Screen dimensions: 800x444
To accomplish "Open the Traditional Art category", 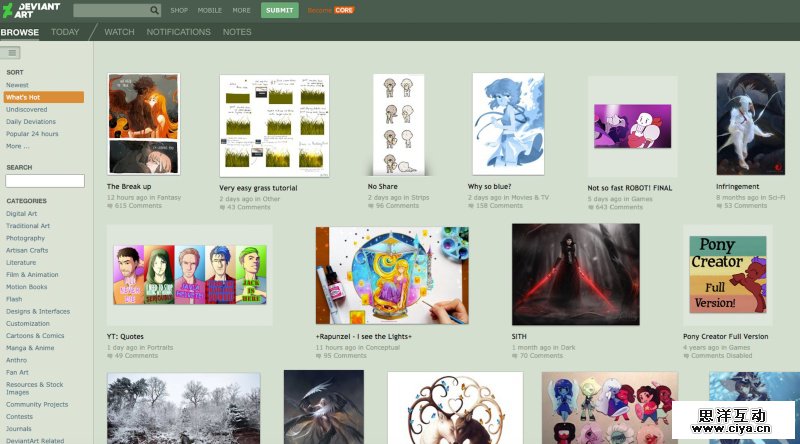I will [x=28, y=226].
